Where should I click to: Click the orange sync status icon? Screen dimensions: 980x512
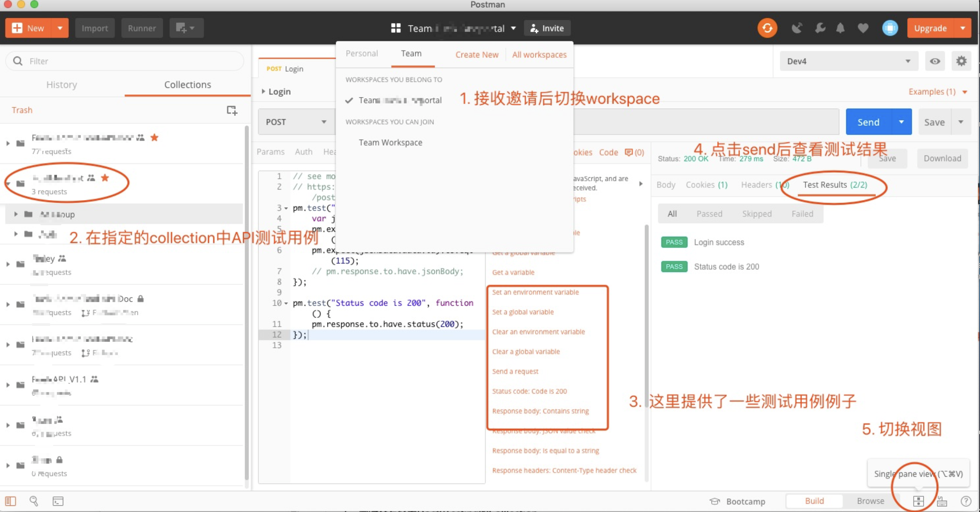tap(767, 28)
